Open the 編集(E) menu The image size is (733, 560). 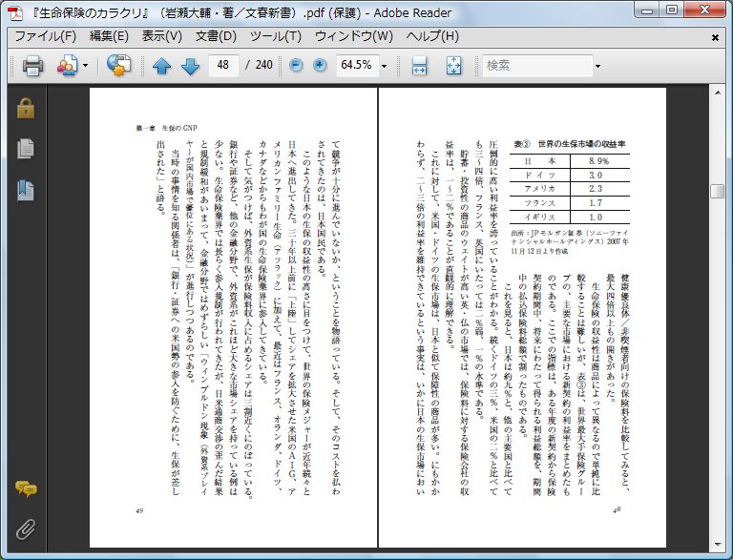tap(109, 36)
